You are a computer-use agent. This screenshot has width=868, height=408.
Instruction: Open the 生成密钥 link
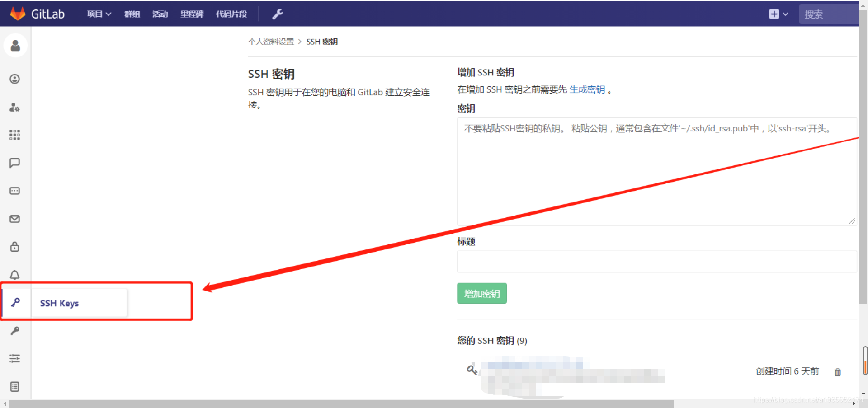(587, 89)
